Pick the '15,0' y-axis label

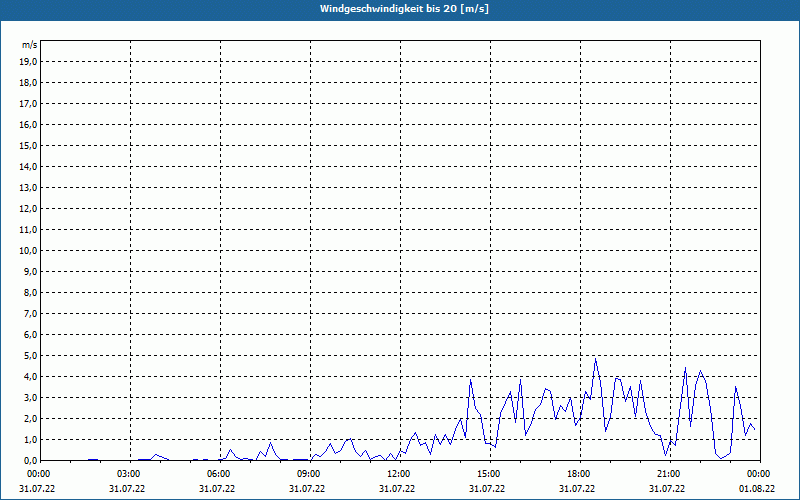tap(28, 145)
